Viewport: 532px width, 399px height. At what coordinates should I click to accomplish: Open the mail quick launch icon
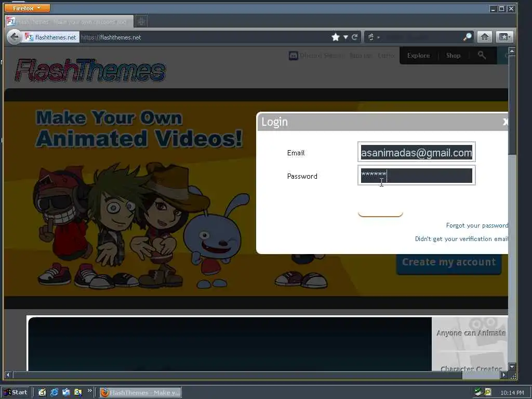point(66,393)
